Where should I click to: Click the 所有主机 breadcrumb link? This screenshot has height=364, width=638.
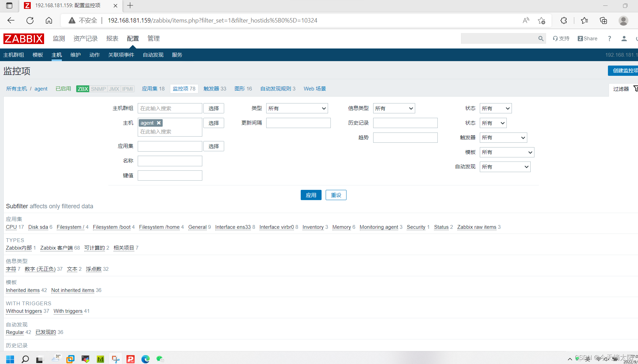(16, 89)
